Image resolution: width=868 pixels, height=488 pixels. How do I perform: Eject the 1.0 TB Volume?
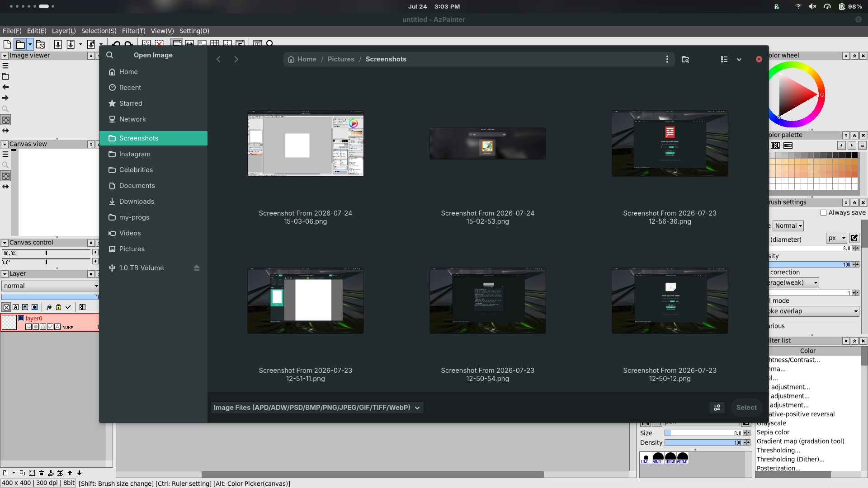tap(197, 268)
